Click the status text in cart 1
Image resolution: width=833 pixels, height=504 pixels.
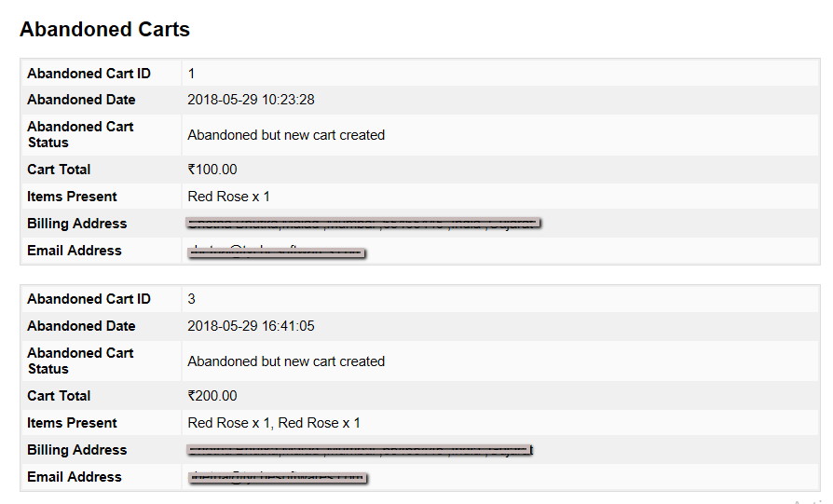pyautogui.click(x=286, y=135)
